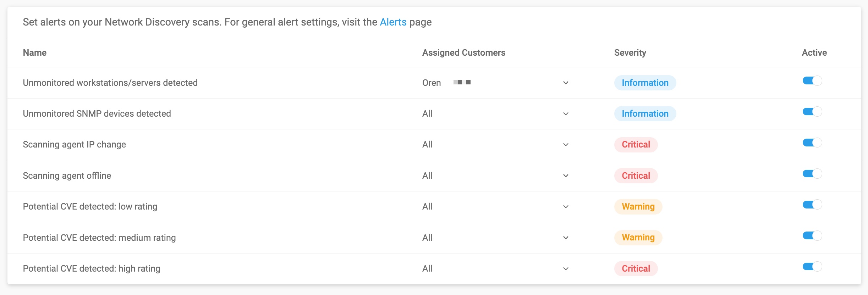The image size is (868, 295).
Task: Click Information severity badge for Unmonitored workstations/servers
Action: click(x=645, y=83)
